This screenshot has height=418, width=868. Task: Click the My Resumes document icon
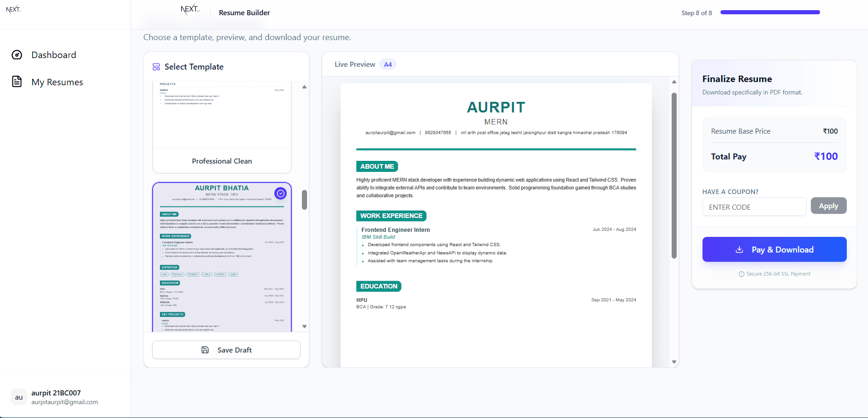pos(17,82)
